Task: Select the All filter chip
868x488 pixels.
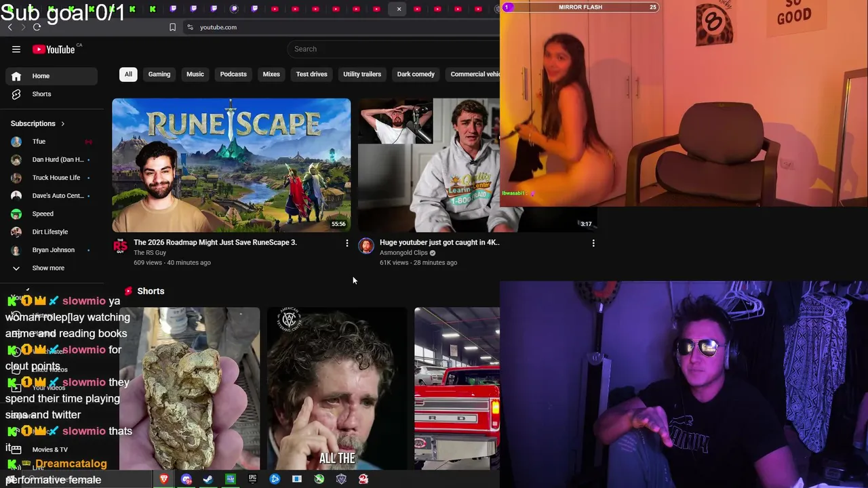Action: (128, 74)
